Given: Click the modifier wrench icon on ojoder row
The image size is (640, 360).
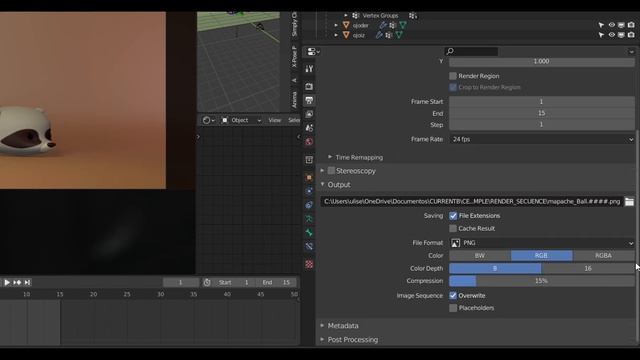Looking at the screenshot, I should pyautogui.click(x=383, y=25).
